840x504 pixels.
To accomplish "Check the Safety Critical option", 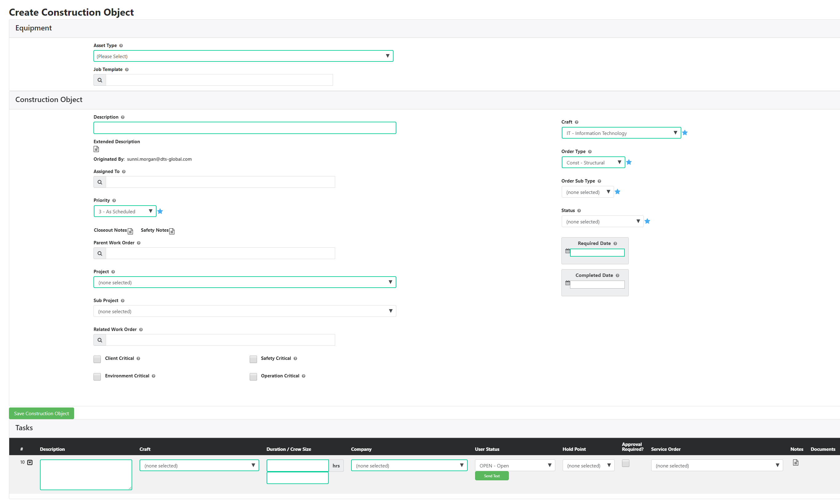I will (x=253, y=359).
